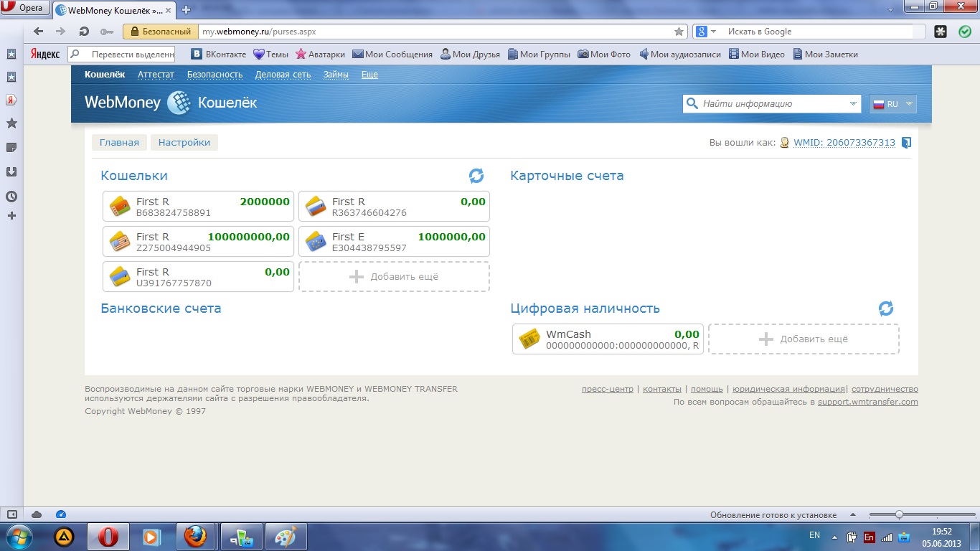Open the ruble wallet R363746604276 icon
Screen dimensions: 980x551
316,207
